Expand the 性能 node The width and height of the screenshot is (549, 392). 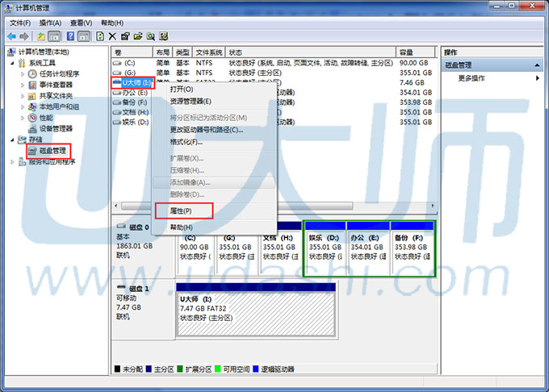pyautogui.click(x=23, y=118)
